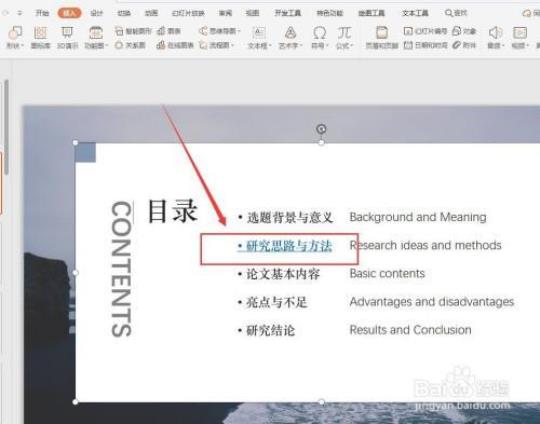
Task: Click the bullet text 亮点与不足
Action: (x=276, y=302)
